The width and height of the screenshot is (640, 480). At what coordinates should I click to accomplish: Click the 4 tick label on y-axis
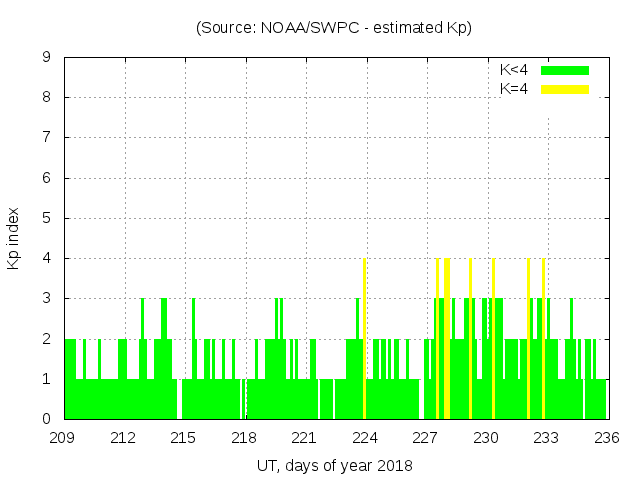46,258
